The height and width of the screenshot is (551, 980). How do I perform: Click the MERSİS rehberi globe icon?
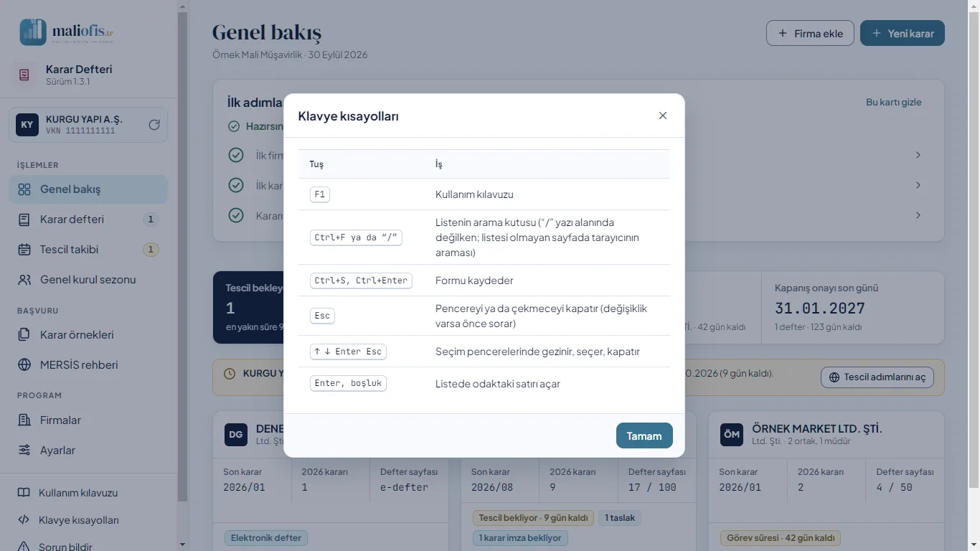coord(24,365)
